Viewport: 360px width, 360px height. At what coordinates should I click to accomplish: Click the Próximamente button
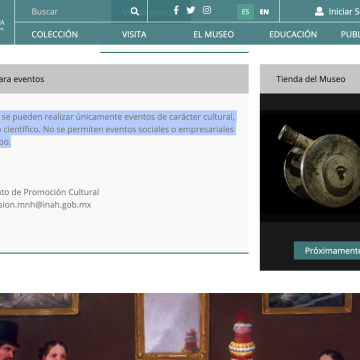click(327, 250)
